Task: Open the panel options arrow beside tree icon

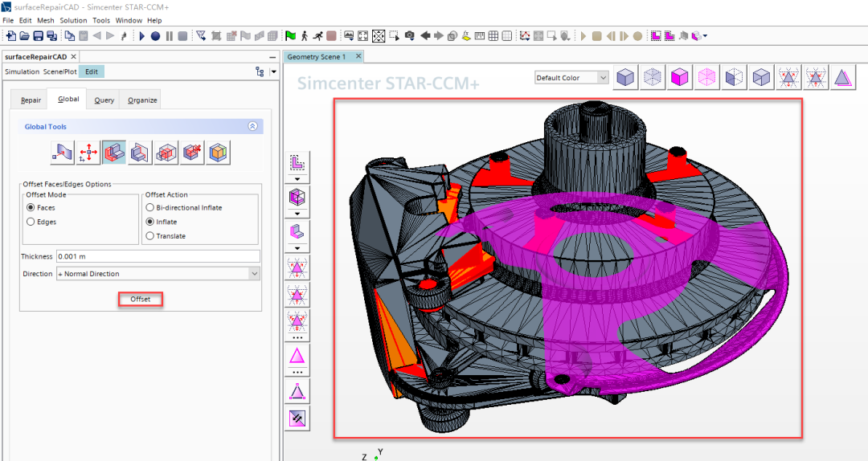Action: click(x=273, y=71)
